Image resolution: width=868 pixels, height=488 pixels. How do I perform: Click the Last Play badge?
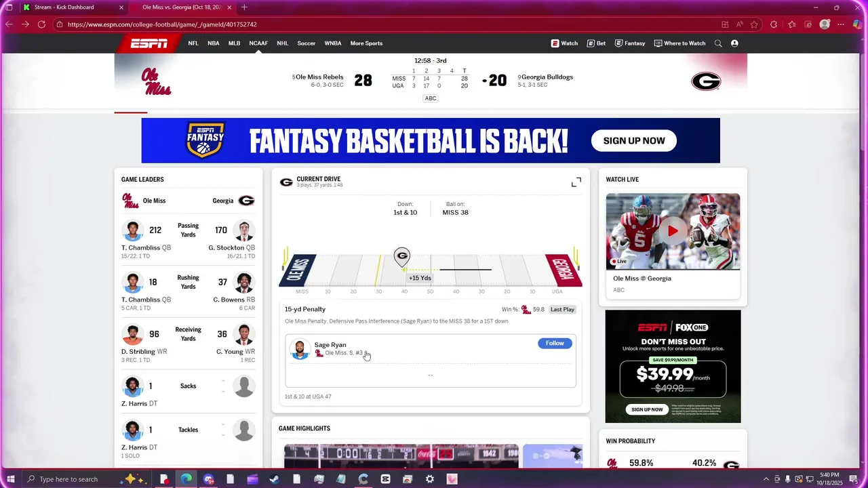(x=562, y=310)
